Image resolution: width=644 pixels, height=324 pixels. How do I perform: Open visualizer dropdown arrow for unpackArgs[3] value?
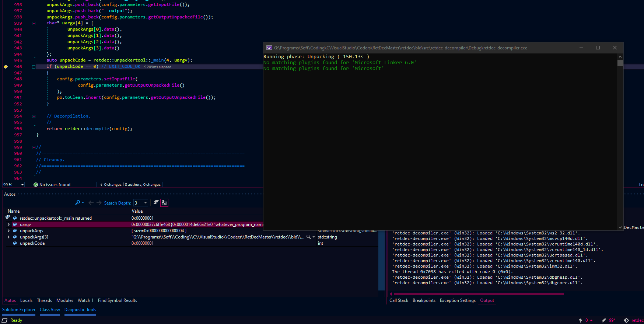pos(314,237)
